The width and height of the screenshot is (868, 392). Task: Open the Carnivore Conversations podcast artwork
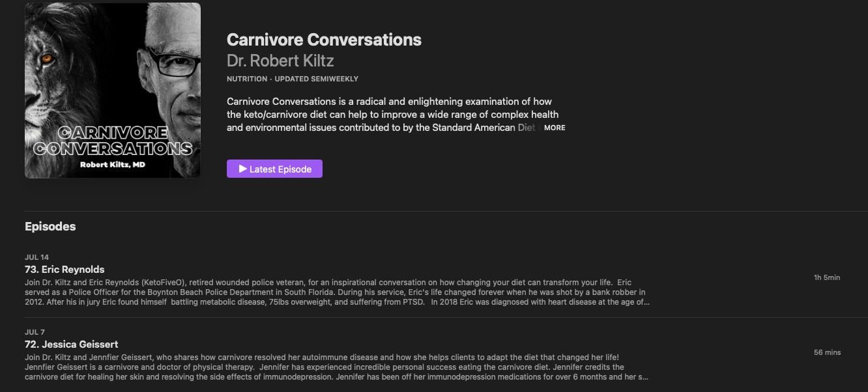pyautogui.click(x=112, y=90)
